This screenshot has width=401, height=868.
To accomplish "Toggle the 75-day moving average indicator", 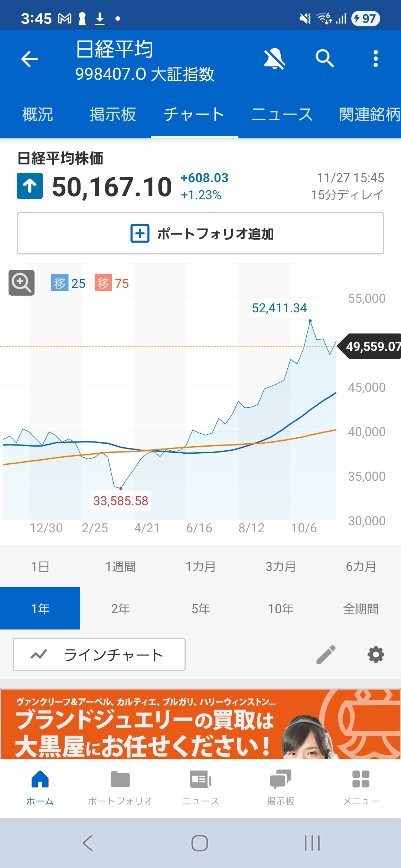I will coord(112,283).
